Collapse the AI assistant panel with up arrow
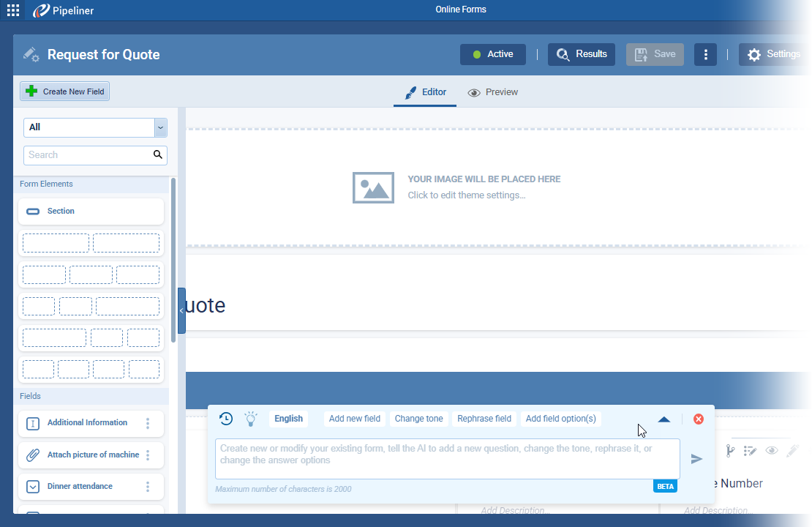Image resolution: width=812 pixels, height=527 pixels. [x=664, y=419]
